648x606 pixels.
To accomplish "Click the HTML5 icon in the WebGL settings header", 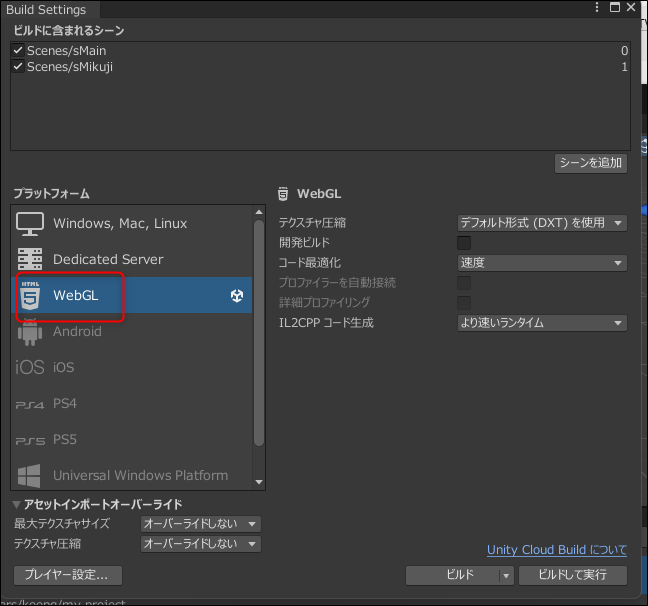I will coord(283,193).
